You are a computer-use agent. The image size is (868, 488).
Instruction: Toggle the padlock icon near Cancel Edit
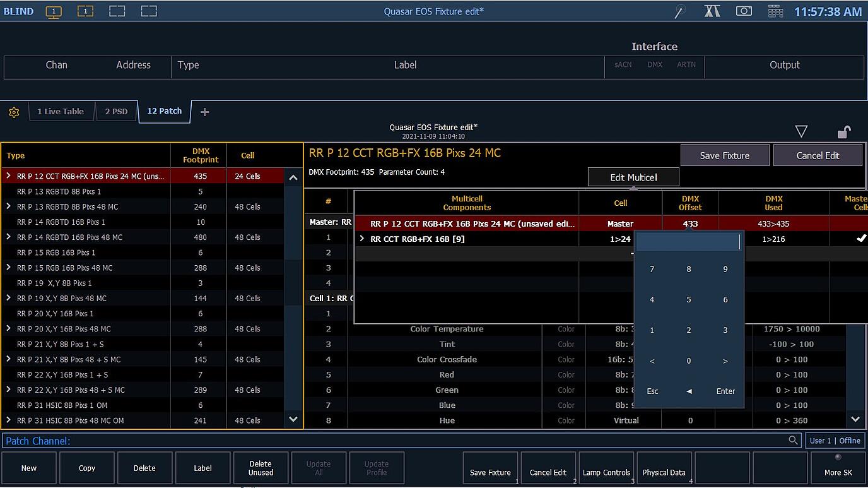click(x=843, y=131)
